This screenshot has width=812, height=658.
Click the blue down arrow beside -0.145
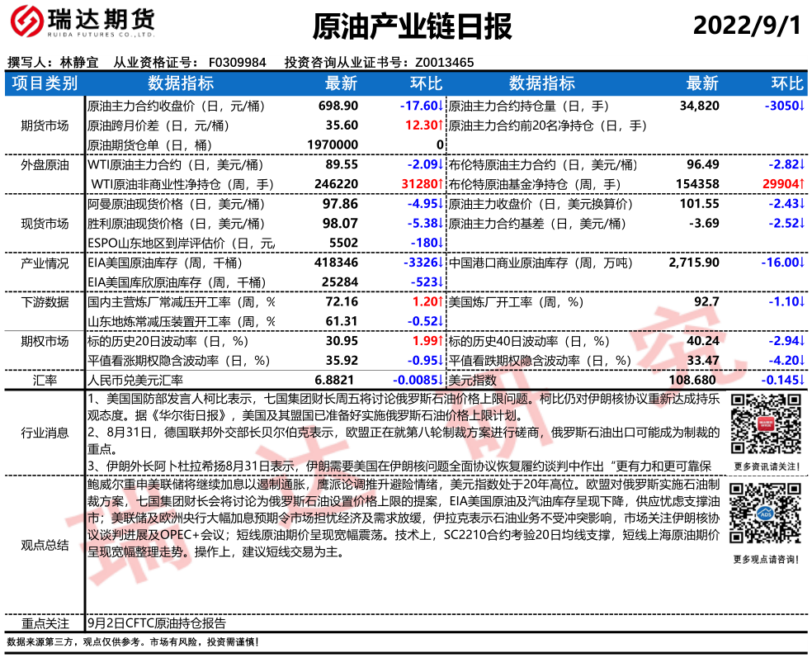tap(802, 380)
